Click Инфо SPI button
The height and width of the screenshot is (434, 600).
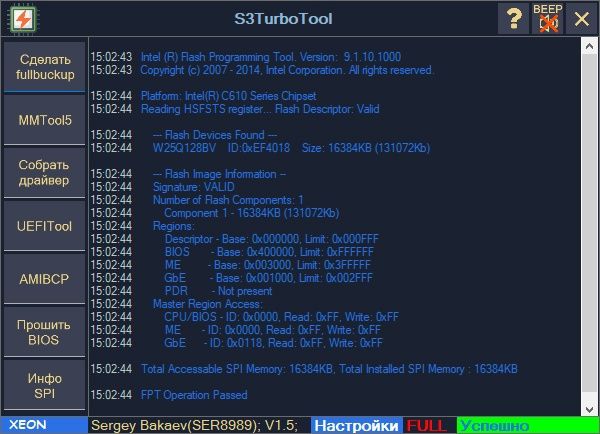(45, 385)
